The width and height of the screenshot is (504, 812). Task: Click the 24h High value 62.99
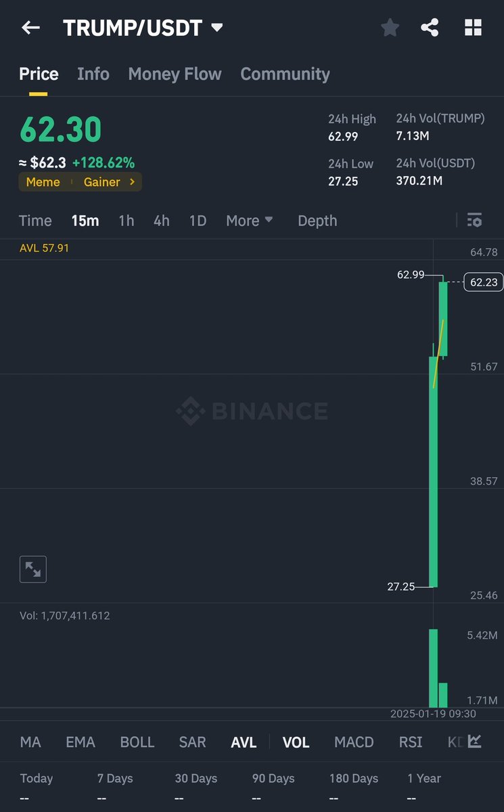(343, 137)
